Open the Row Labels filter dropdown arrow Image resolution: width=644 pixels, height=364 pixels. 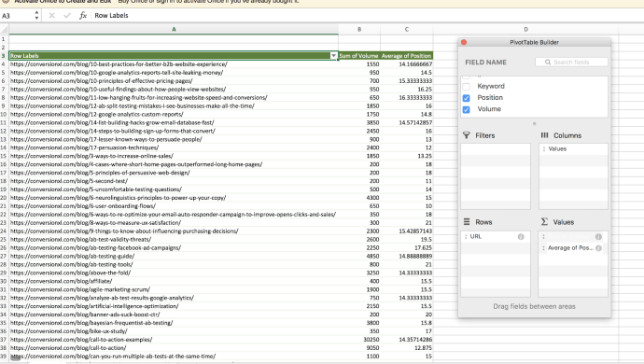(333, 56)
